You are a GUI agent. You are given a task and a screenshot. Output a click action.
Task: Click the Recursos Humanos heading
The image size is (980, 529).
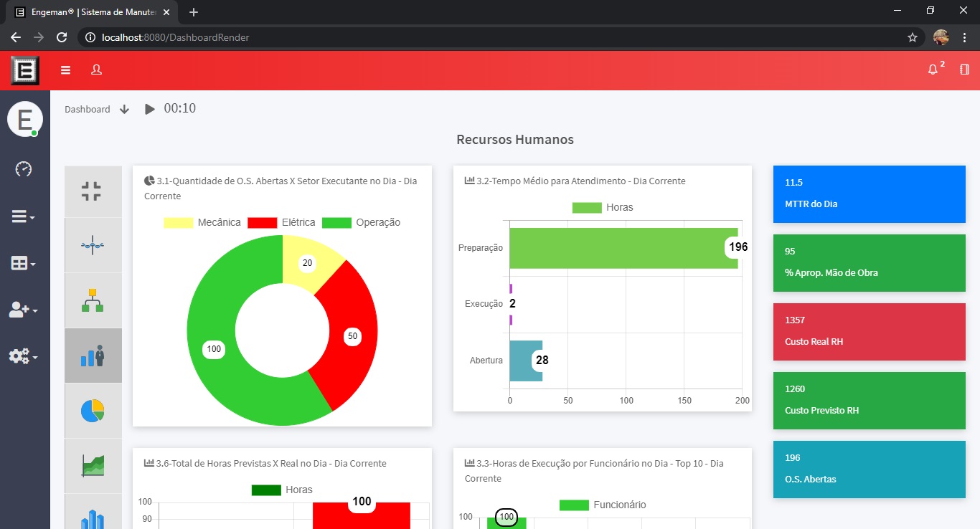pyautogui.click(x=515, y=140)
